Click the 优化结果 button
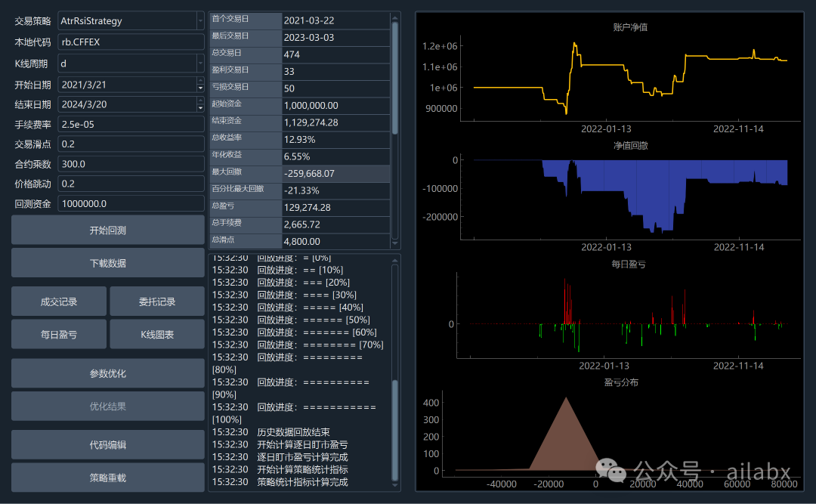The width and height of the screenshot is (816, 504). click(x=108, y=406)
